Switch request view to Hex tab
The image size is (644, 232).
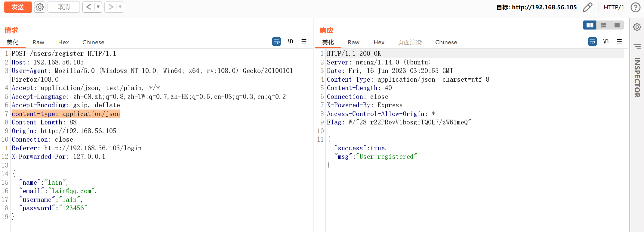coord(63,42)
